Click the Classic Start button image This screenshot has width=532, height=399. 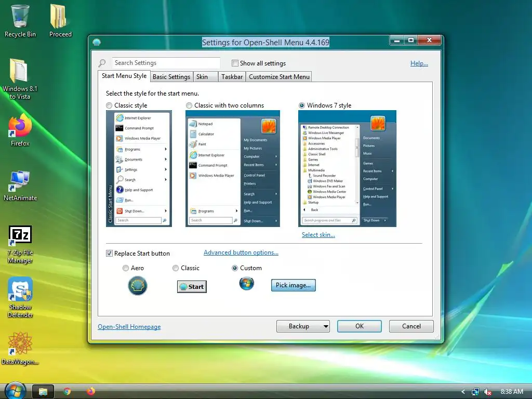pos(192,287)
